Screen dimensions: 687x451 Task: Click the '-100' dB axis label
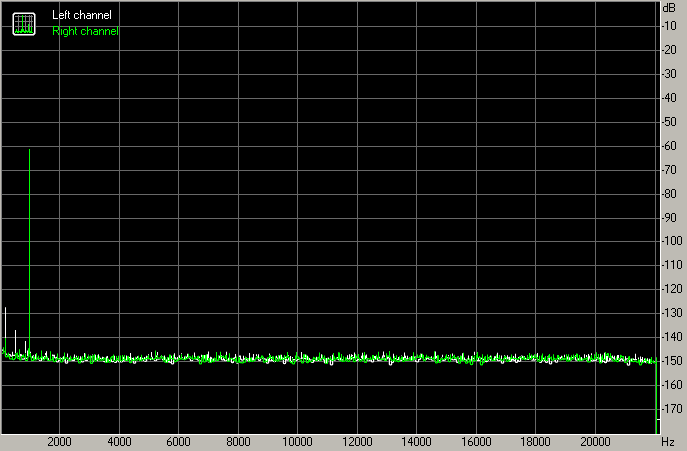click(x=672, y=241)
